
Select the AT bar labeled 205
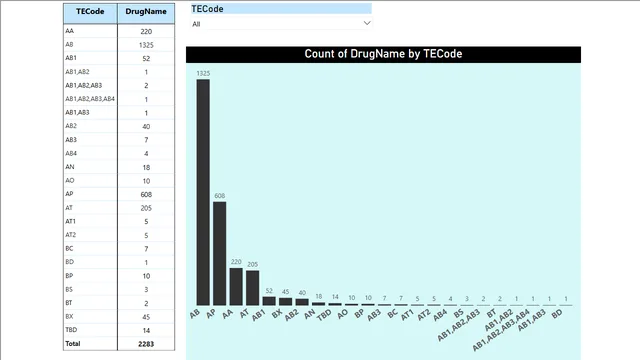point(252,288)
